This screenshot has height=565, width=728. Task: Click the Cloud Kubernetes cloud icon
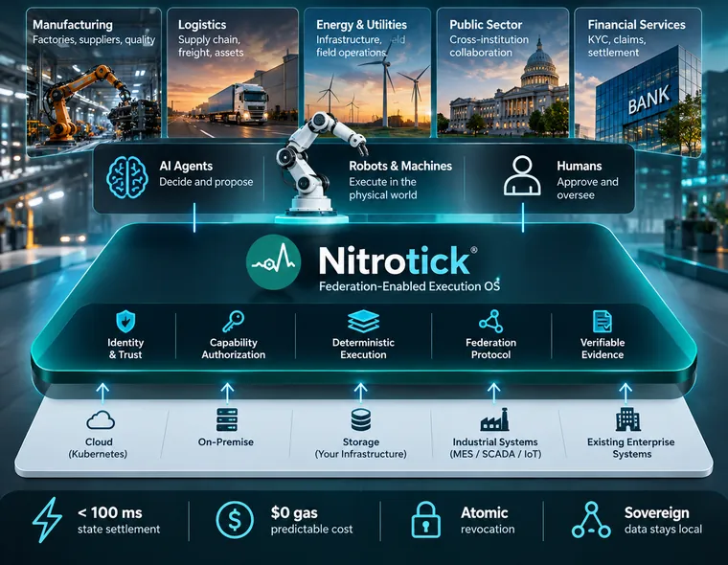coord(101,420)
